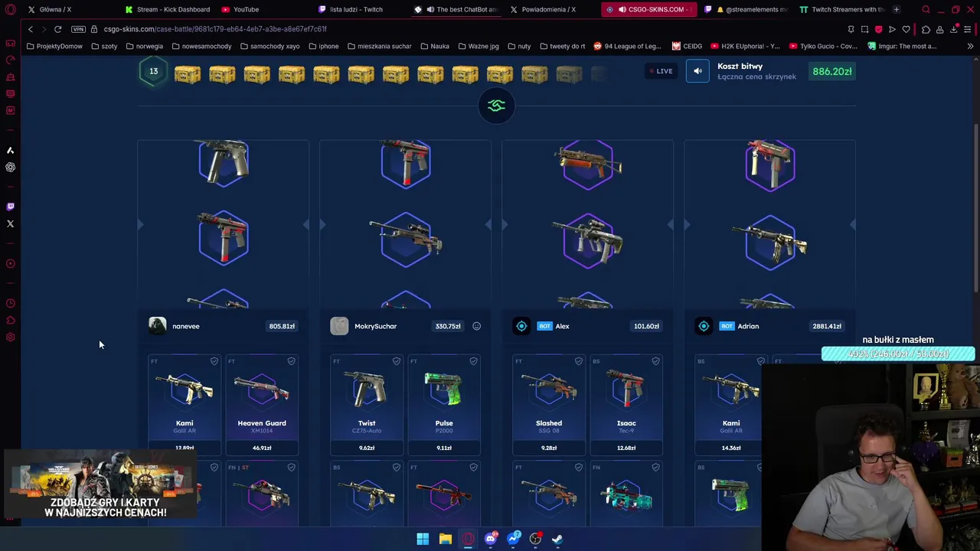Open the CEIDG bookmark

687,46
